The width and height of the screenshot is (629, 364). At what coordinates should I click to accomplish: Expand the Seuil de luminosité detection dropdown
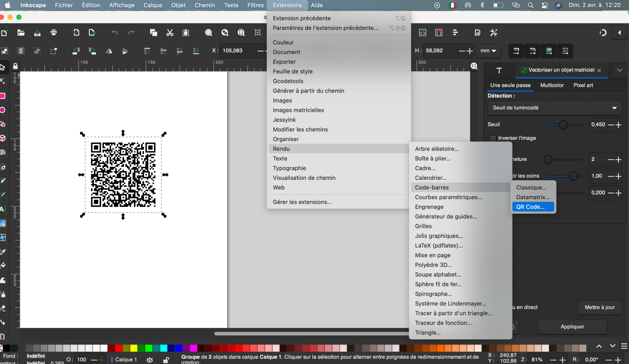click(x=554, y=108)
